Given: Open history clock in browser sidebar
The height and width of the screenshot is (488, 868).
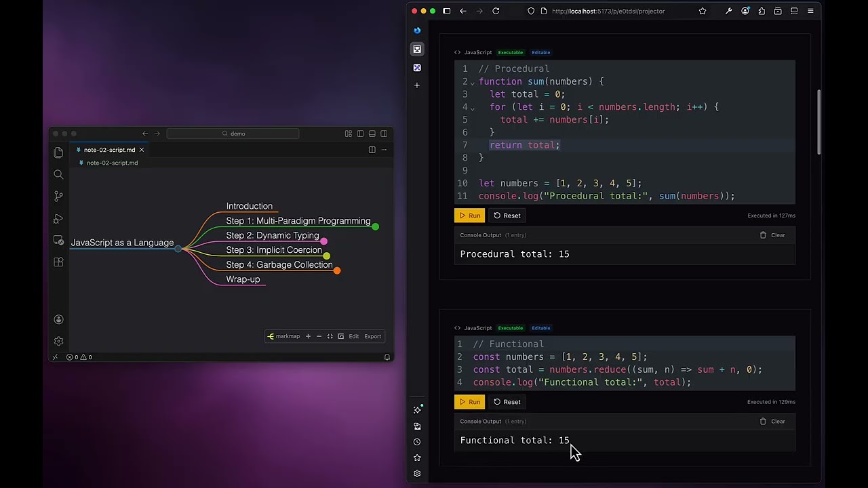Looking at the screenshot, I should pyautogui.click(x=417, y=442).
